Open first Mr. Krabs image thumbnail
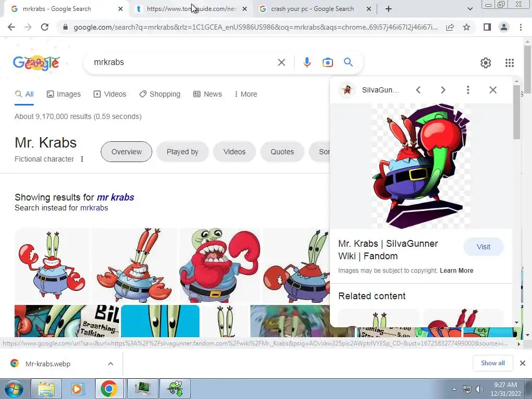The height and width of the screenshot is (399, 532). (x=52, y=265)
